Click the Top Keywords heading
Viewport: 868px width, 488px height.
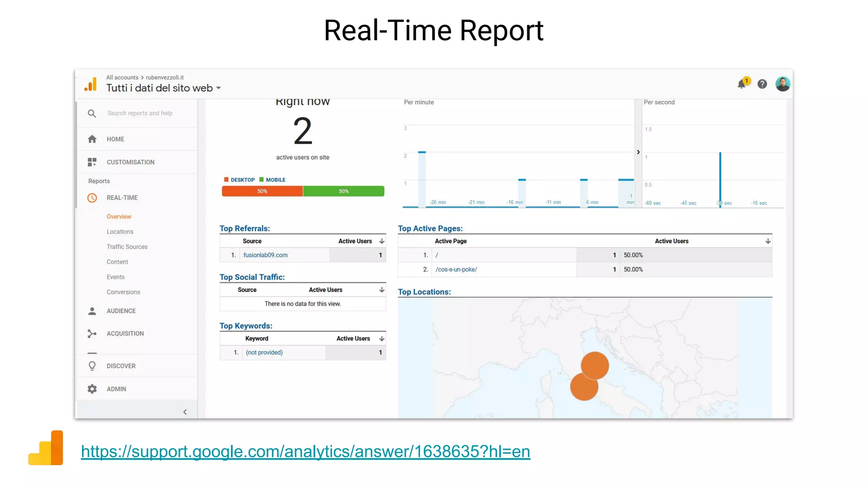[x=246, y=326]
